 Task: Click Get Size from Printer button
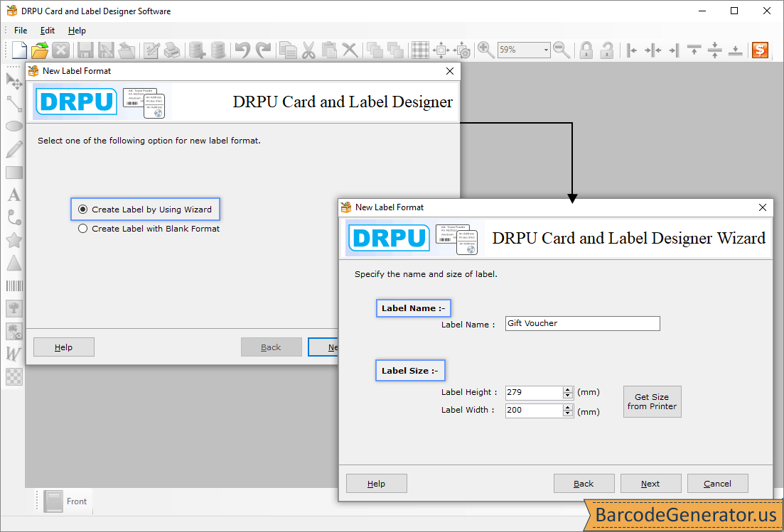pos(652,401)
